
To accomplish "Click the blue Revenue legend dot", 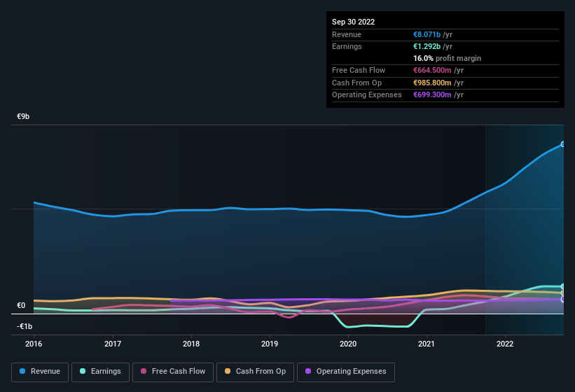I will pyautogui.click(x=22, y=371).
